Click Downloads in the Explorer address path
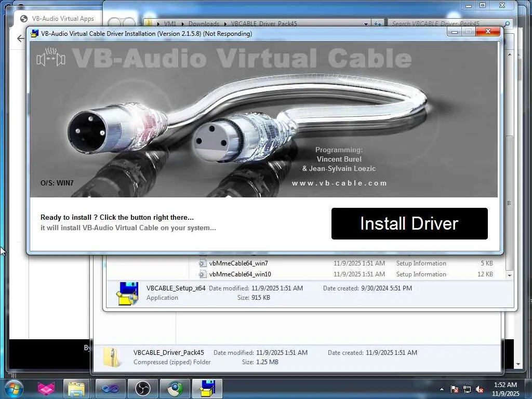 coord(204,24)
